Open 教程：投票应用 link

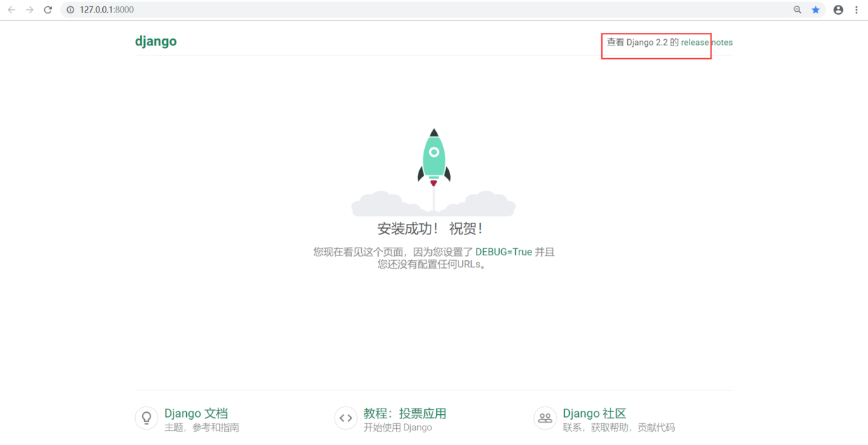(405, 414)
